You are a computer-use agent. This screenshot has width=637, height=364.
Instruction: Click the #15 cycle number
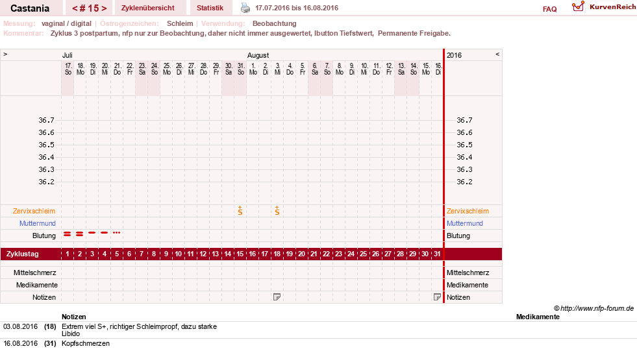pyautogui.click(x=89, y=8)
